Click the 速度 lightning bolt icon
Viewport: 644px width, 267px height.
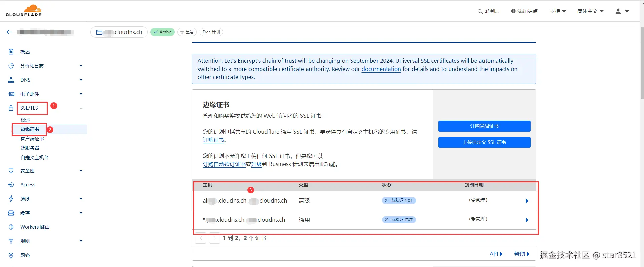pos(11,199)
